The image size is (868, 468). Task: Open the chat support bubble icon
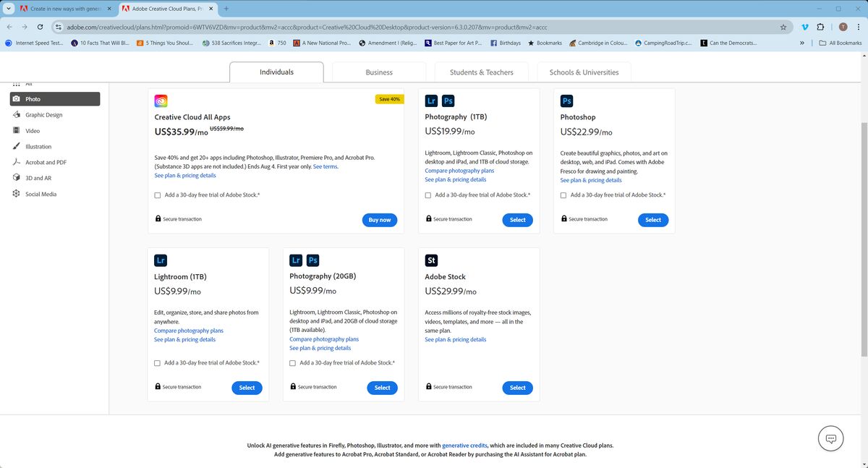(831, 439)
